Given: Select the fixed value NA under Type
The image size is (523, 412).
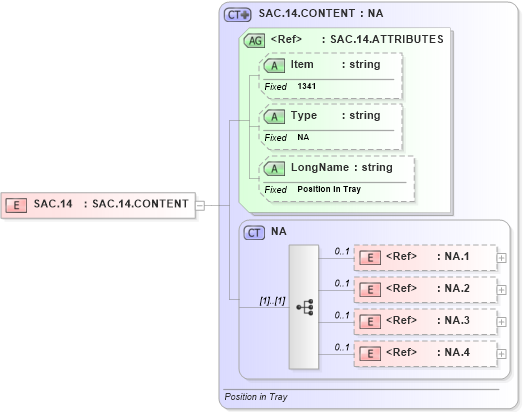Looking at the screenshot, I should click(303, 137).
